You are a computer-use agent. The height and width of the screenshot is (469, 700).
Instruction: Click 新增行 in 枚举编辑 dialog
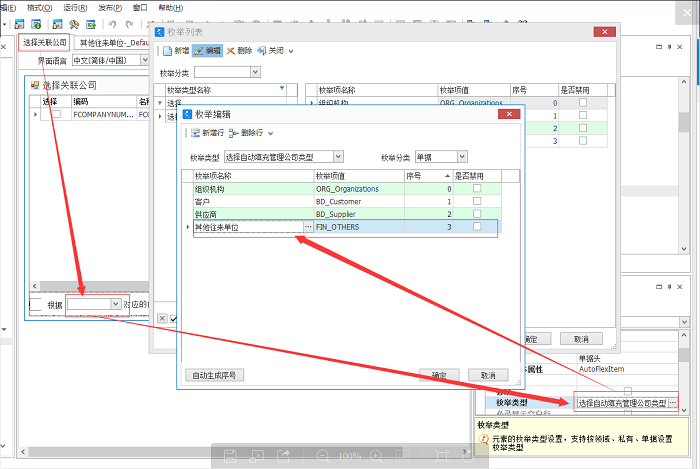206,132
